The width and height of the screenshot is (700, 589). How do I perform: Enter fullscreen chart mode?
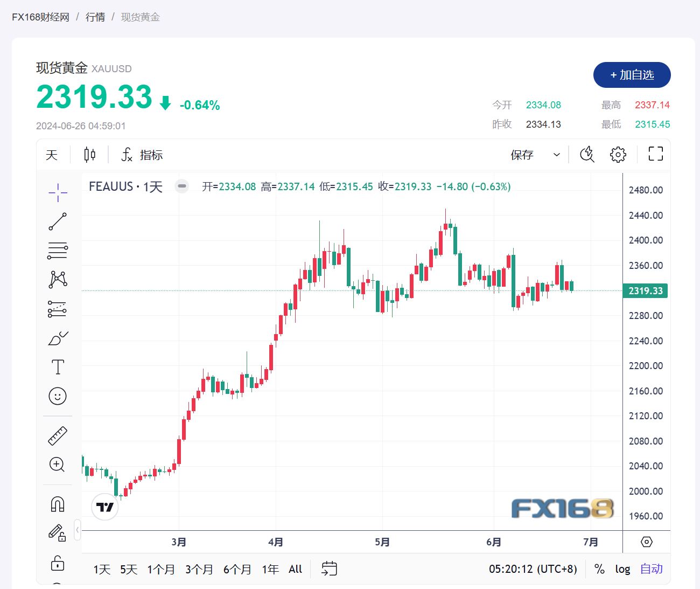655,154
